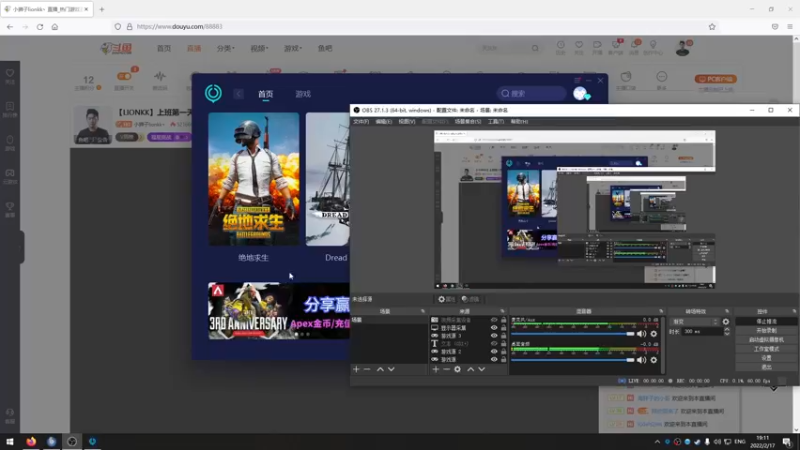Remove the selected source with the minus icon in OBS

446,369
